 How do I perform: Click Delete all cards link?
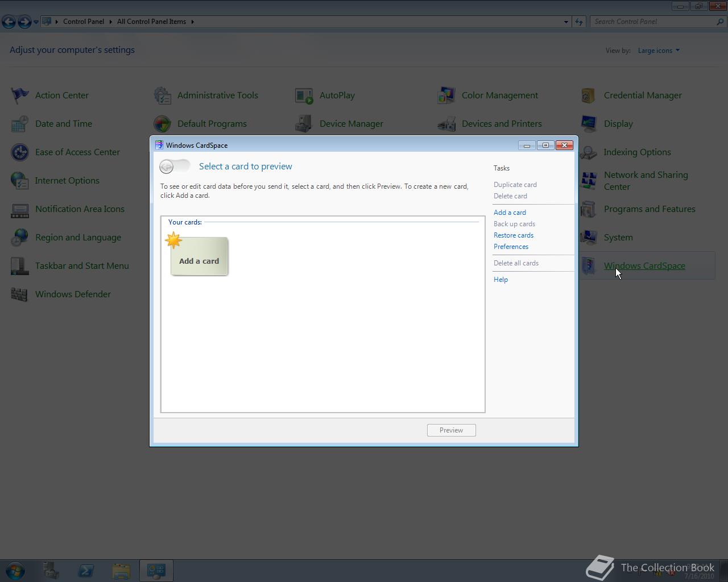point(516,263)
